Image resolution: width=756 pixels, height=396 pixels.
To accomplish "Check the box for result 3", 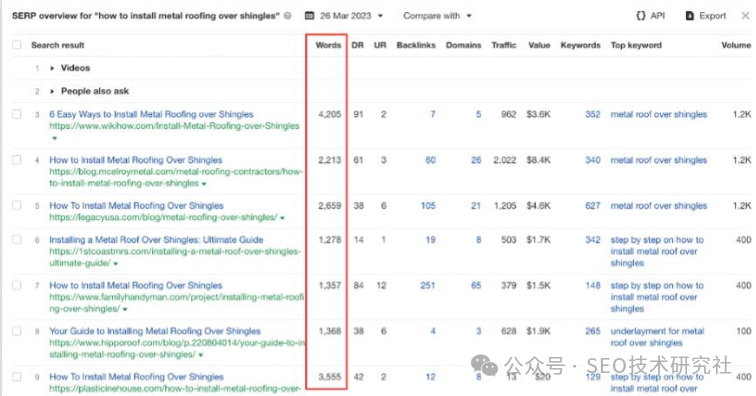I will (x=17, y=114).
